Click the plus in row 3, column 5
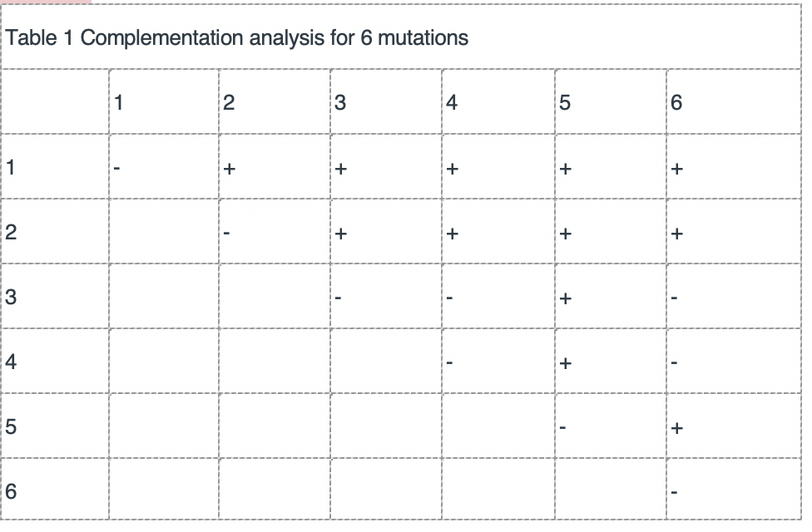Screen dimensions: 812x532 (x=566, y=298)
